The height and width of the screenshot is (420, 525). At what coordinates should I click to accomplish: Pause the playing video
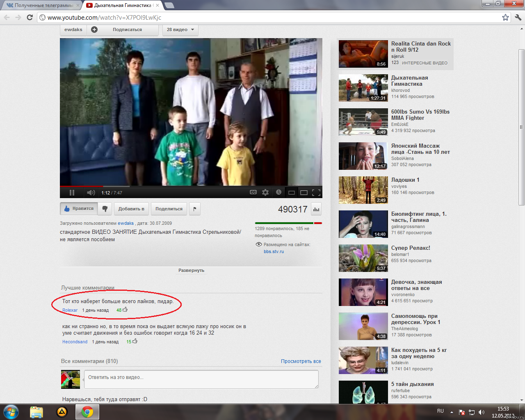[72, 192]
